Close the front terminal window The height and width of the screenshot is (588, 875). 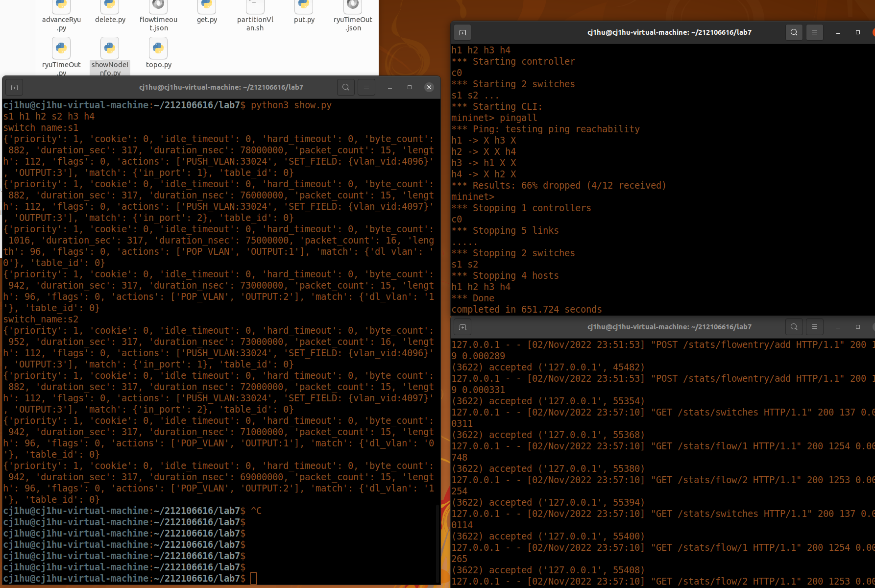point(429,87)
